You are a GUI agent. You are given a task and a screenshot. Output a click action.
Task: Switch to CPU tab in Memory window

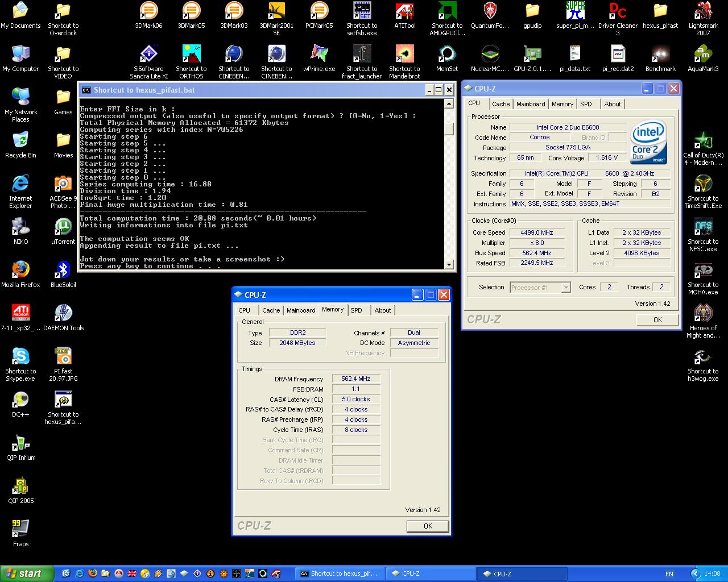(245, 310)
